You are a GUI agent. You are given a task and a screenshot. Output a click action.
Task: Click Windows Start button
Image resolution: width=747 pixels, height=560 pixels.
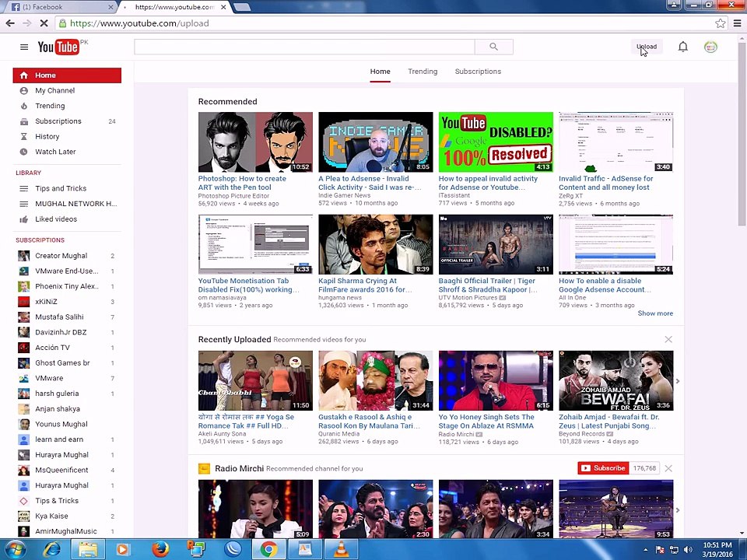(16, 550)
